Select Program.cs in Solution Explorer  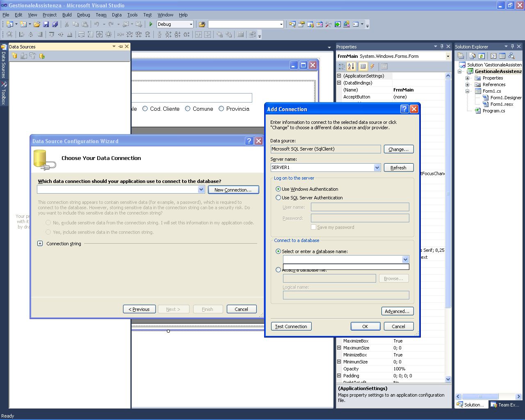click(x=494, y=111)
